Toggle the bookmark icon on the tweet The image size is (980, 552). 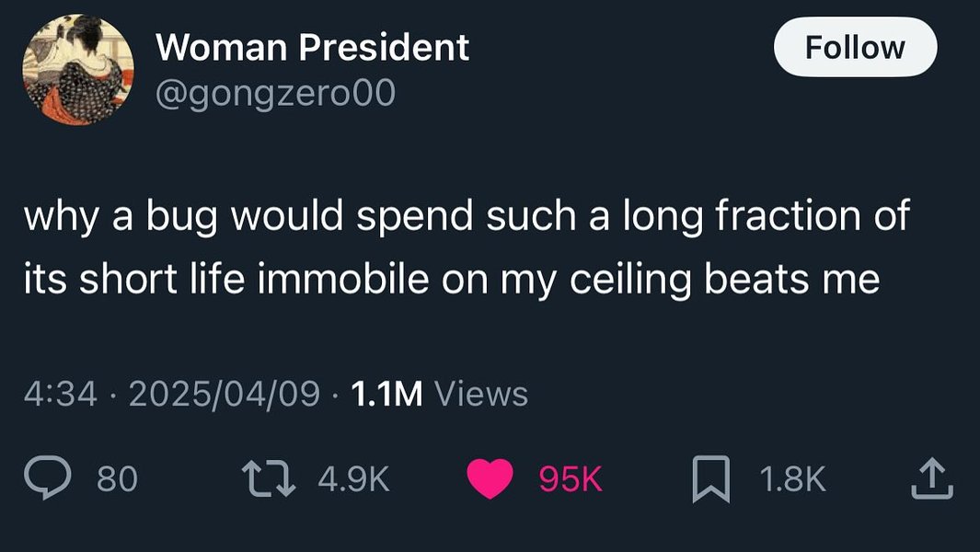711,478
